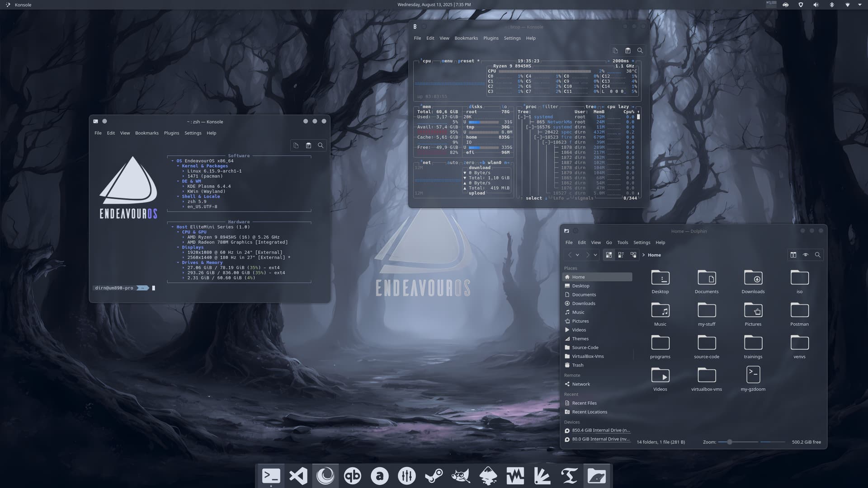Select Trash in the Places panel
Image resolution: width=868 pixels, height=488 pixels.
[577, 365]
